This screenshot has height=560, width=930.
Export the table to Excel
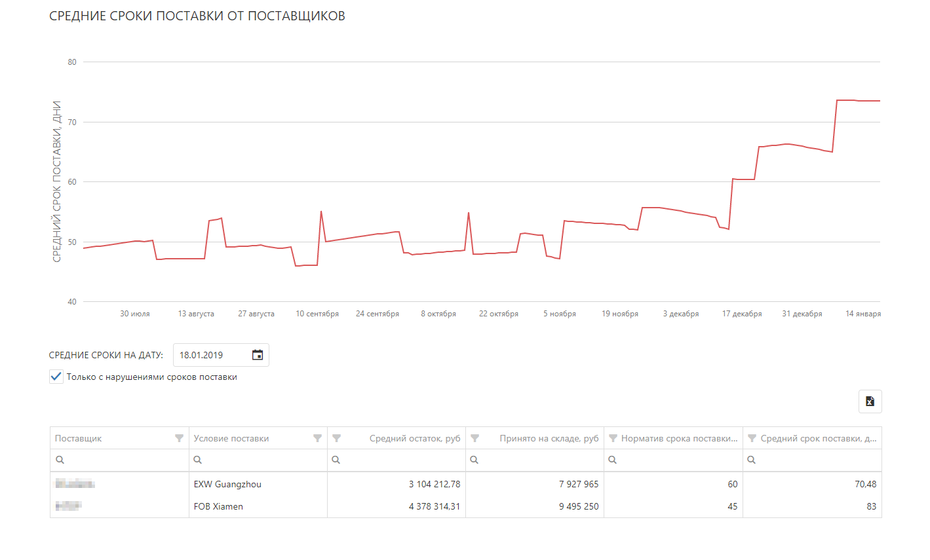tap(870, 401)
